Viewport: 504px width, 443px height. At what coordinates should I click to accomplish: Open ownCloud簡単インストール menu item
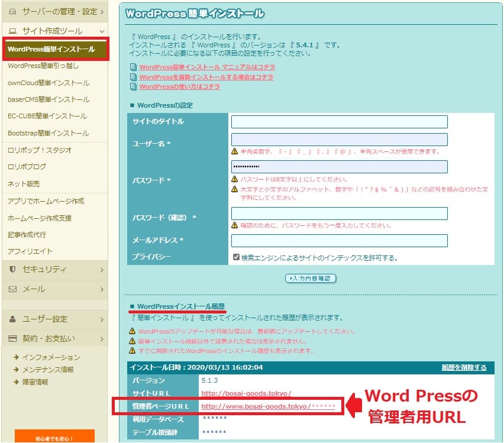point(49,83)
